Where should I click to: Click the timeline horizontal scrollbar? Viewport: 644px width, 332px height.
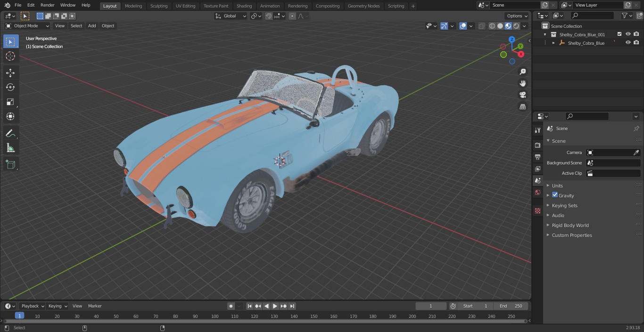265,321
